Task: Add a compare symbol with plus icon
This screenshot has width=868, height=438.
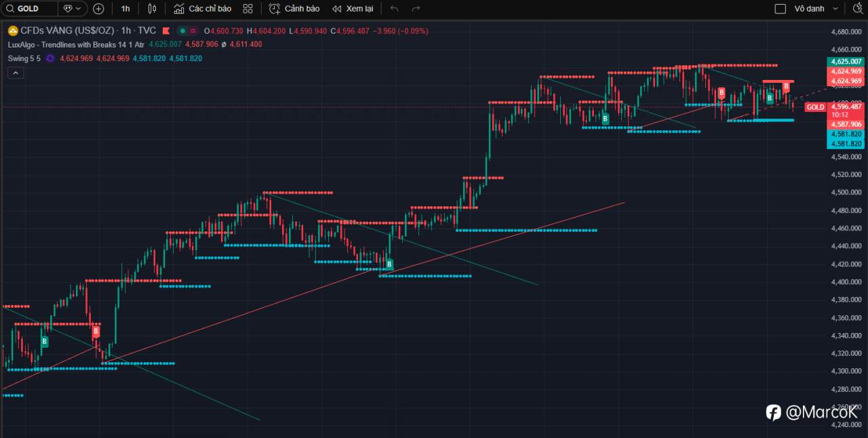Action: pos(98,9)
